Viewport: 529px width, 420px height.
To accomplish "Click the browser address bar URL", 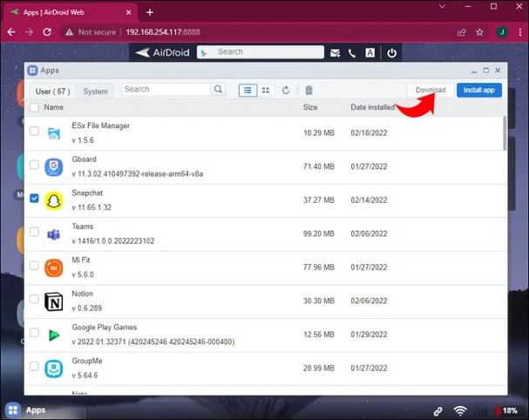I will [163, 32].
